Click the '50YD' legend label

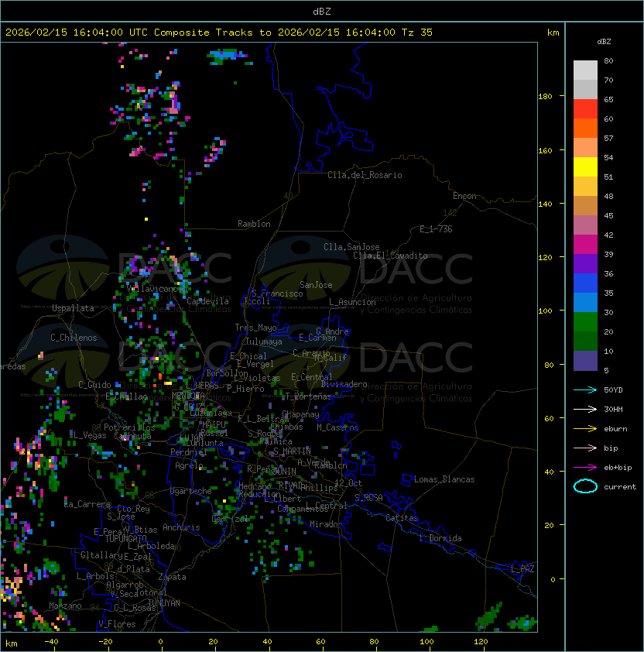click(613, 389)
